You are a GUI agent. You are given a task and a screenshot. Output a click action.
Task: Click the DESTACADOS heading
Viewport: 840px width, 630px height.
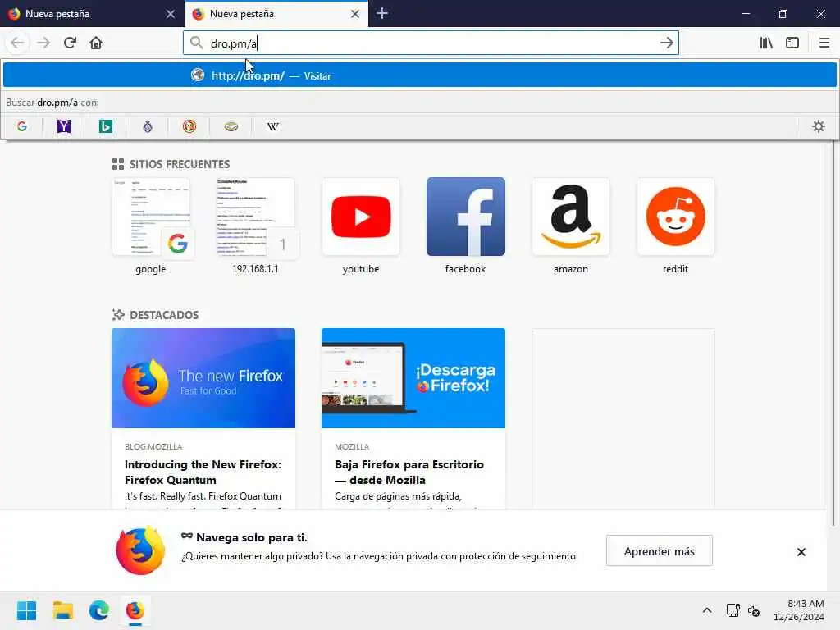164,315
